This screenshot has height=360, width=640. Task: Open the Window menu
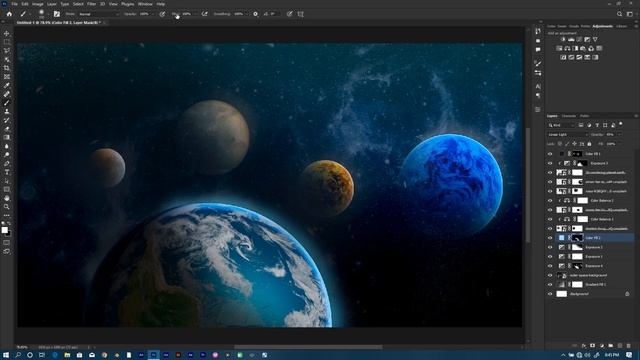point(145,4)
